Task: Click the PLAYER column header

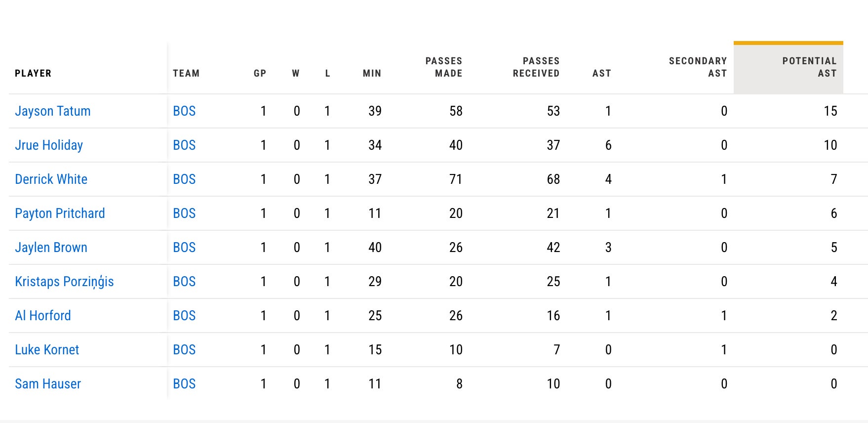Action: [x=33, y=73]
